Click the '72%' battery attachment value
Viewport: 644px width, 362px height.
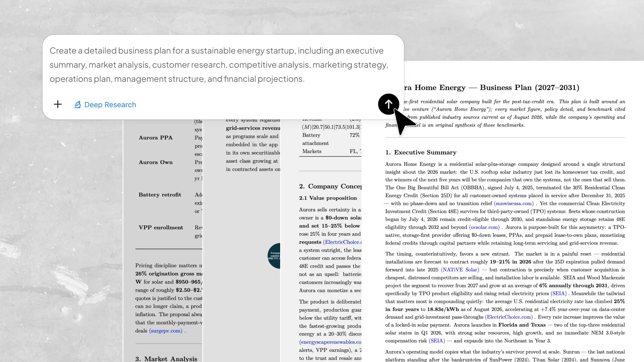[x=354, y=135]
